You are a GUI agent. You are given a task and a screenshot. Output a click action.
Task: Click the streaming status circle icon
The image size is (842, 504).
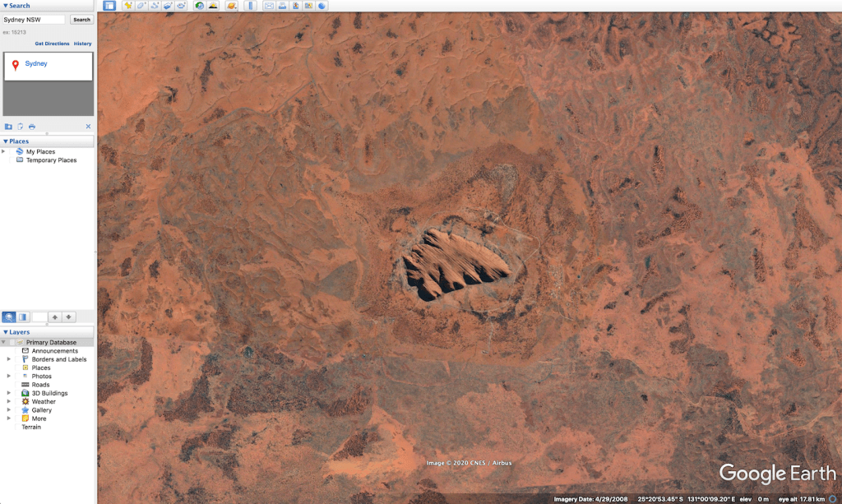pyautogui.click(x=833, y=499)
